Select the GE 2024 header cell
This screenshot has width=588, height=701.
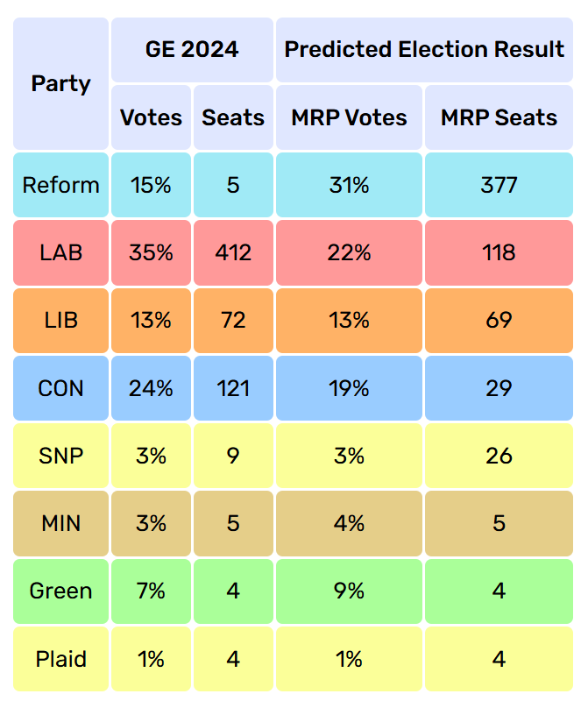click(192, 49)
